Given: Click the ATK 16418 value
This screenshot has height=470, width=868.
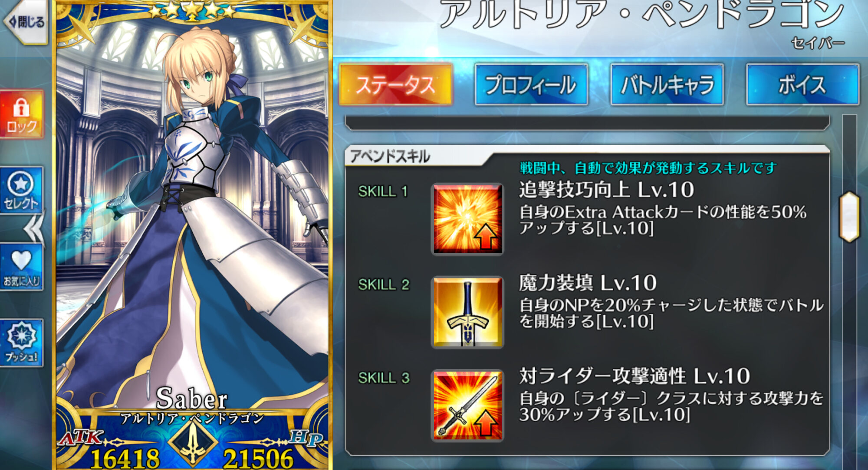Looking at the screenshot, I should click(125, 458).
